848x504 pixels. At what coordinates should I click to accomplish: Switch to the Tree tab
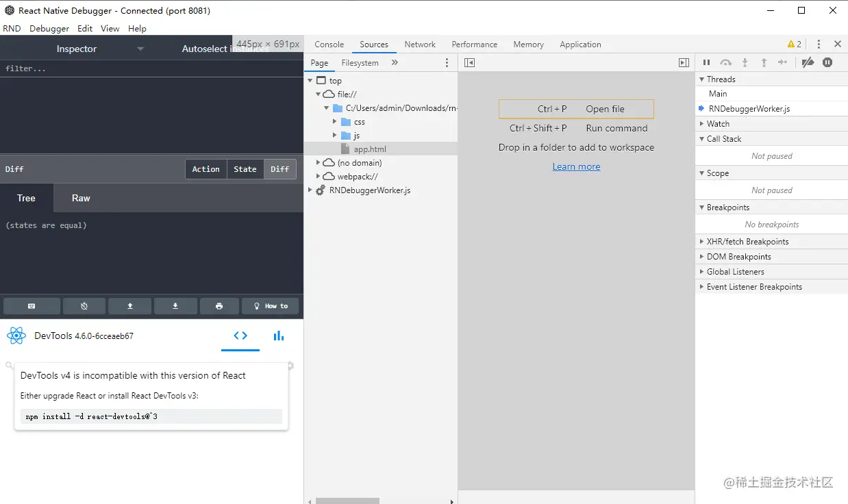(x=26, y=198)
